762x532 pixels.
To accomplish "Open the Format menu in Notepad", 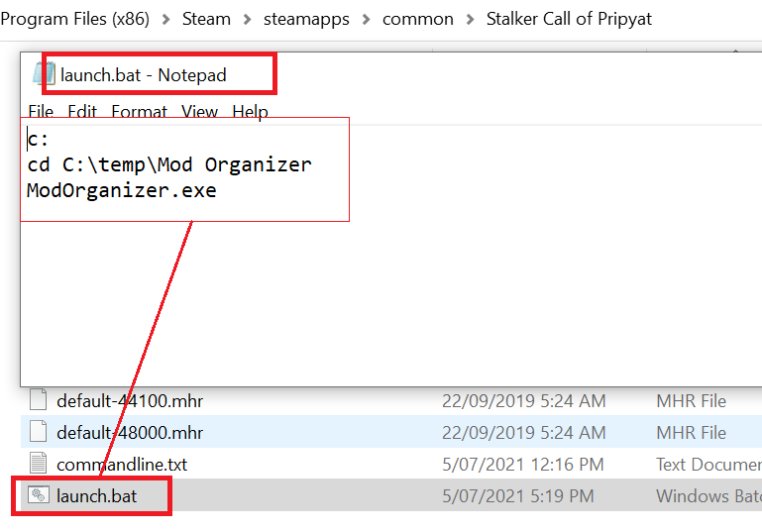I will click(x=139, y=112).
